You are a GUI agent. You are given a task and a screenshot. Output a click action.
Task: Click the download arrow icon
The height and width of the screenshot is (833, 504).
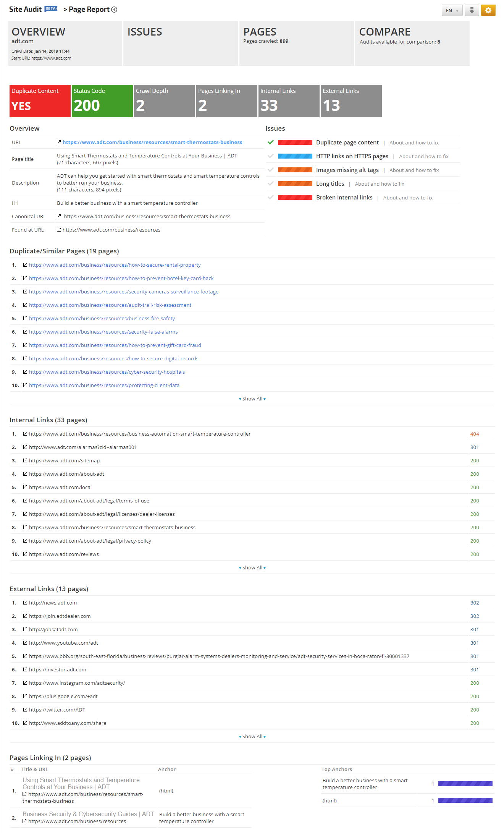click(472, 10)
